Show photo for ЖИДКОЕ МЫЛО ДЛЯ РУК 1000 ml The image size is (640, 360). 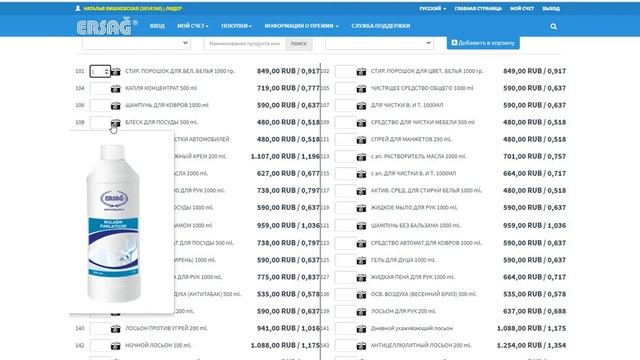tap(361, 208)
